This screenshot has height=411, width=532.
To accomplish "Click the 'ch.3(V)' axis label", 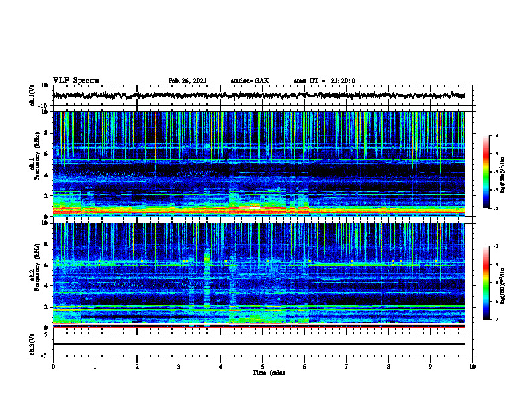I will pos(32,345).
